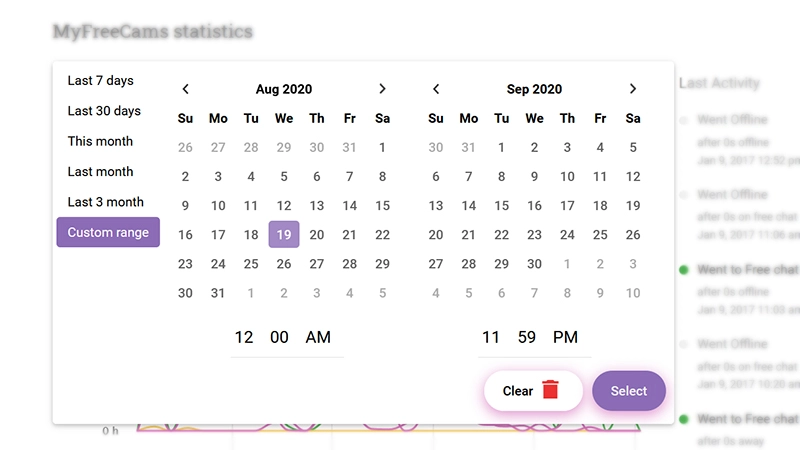This screenshot has width=800, height=450.
Task: Choose the This month preset
Action: coord(100,141)
